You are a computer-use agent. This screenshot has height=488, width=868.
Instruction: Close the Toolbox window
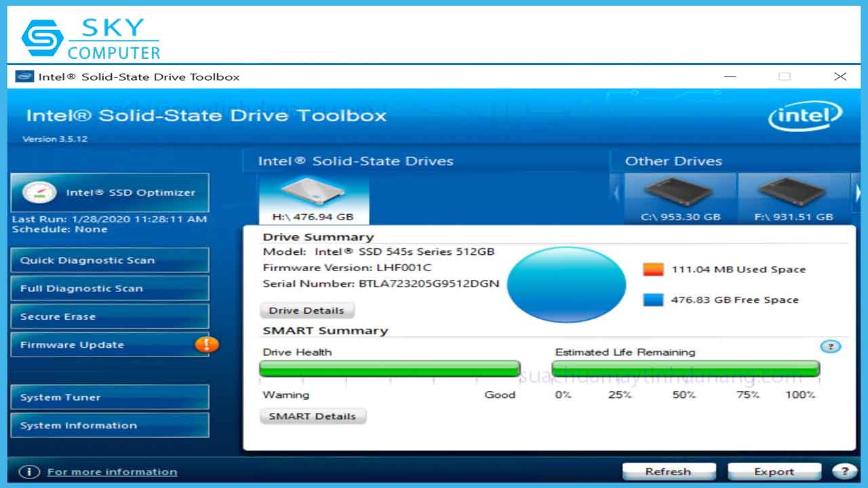[x=840, y=77]
